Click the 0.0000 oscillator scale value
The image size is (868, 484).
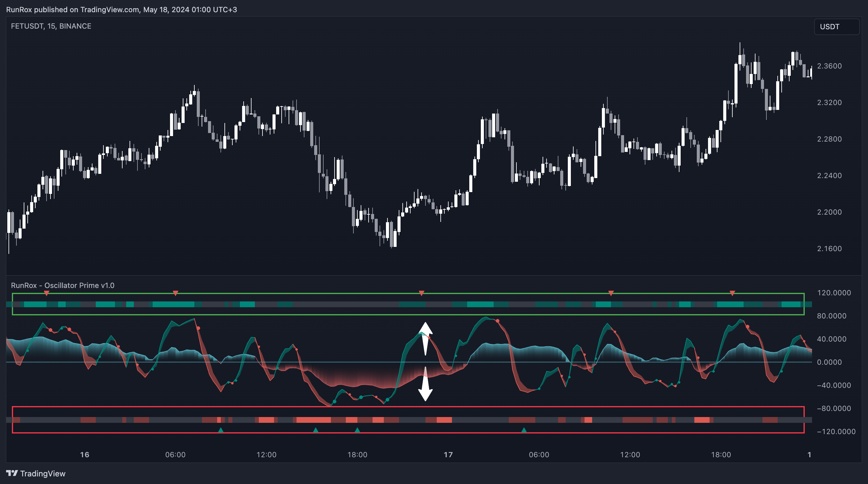(x=829, y=362)
